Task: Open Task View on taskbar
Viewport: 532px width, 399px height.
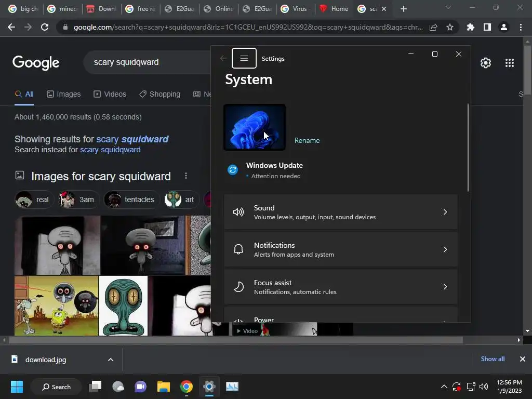Action: pos(95,387)
